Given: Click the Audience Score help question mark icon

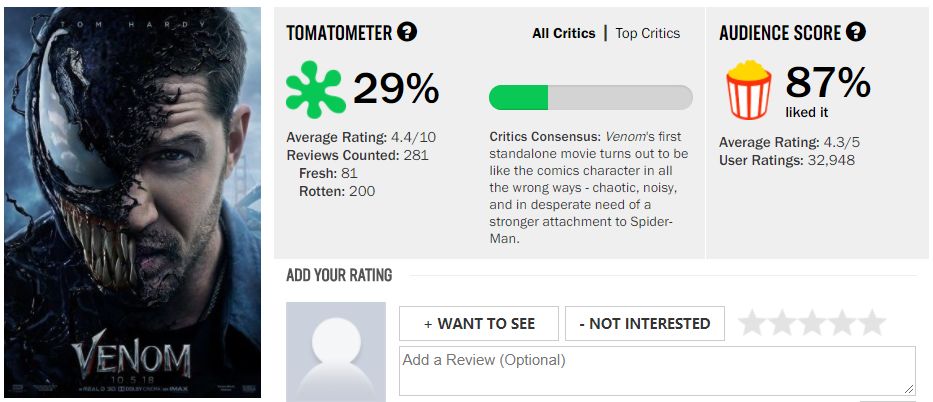Looking at the screenshot, I should coord(856,32).
